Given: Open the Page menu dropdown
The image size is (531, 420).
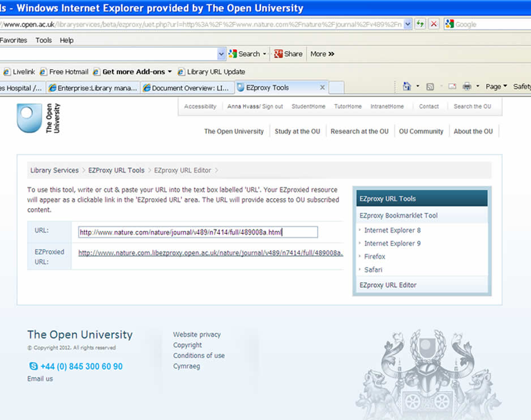Looking at the screenshot, I should 496,87.
